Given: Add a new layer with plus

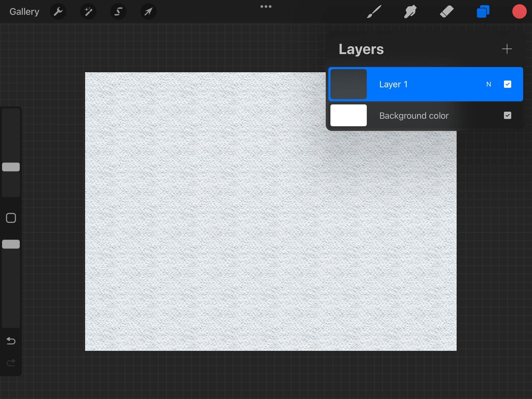Looking at the screenshot, I should pyautogui.click(x=507, y=49).
